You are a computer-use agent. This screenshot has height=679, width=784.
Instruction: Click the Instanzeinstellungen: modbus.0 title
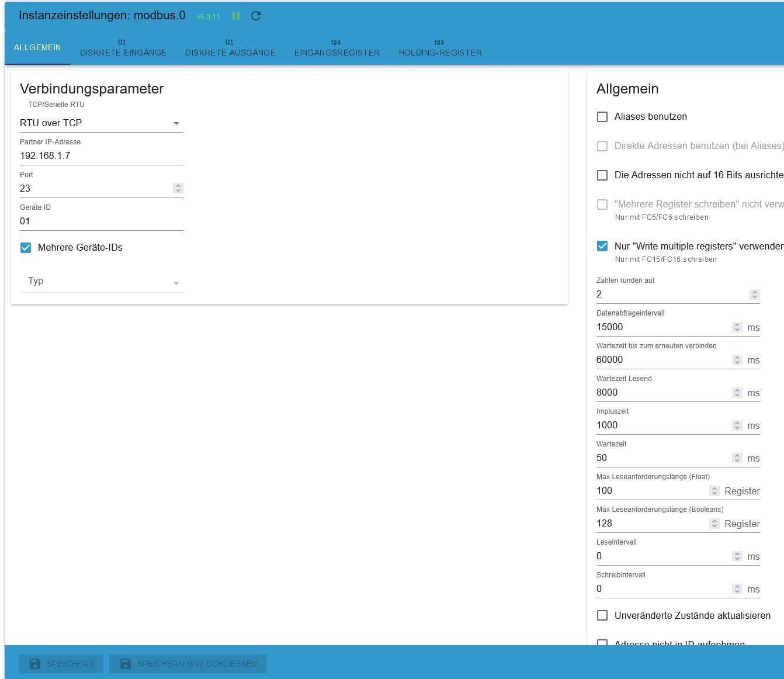click(102, 15)
